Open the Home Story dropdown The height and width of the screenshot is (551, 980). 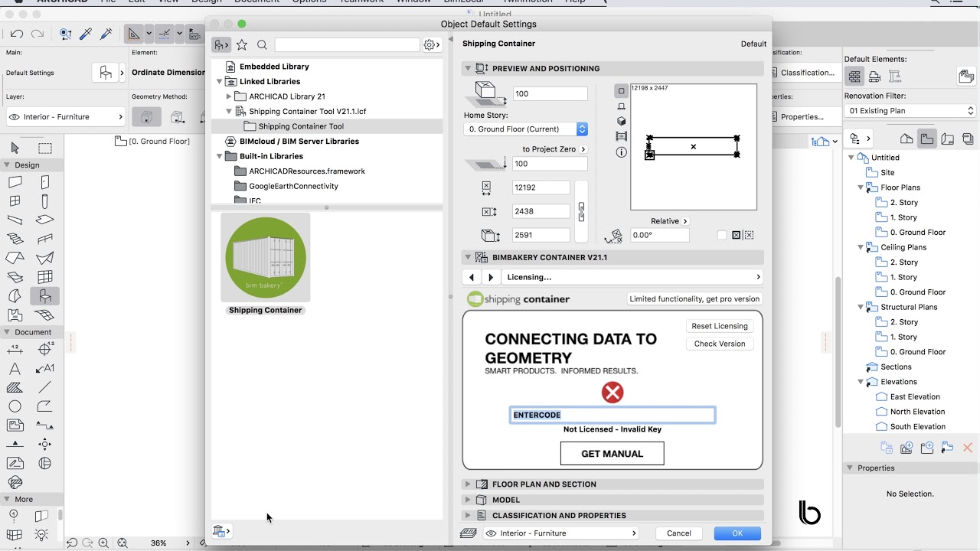[x=526, y=129]
